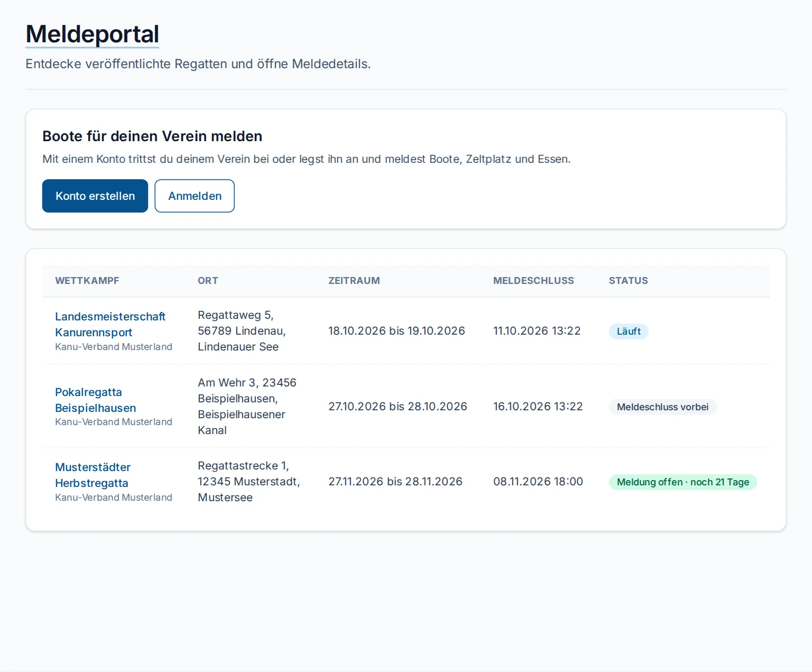
Task: Select Kanu-Verband Musterland under Musterstädter Herbstregatta
Action: 114,498
